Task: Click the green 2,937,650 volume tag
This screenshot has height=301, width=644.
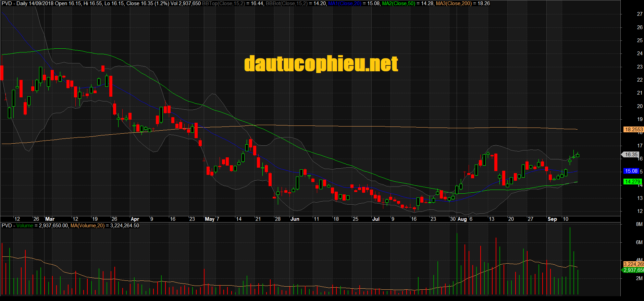Action: coord(633,270)
